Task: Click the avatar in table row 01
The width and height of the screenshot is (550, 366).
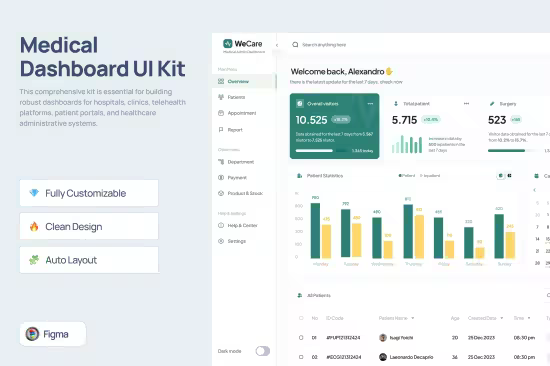Action: point(383,338)
